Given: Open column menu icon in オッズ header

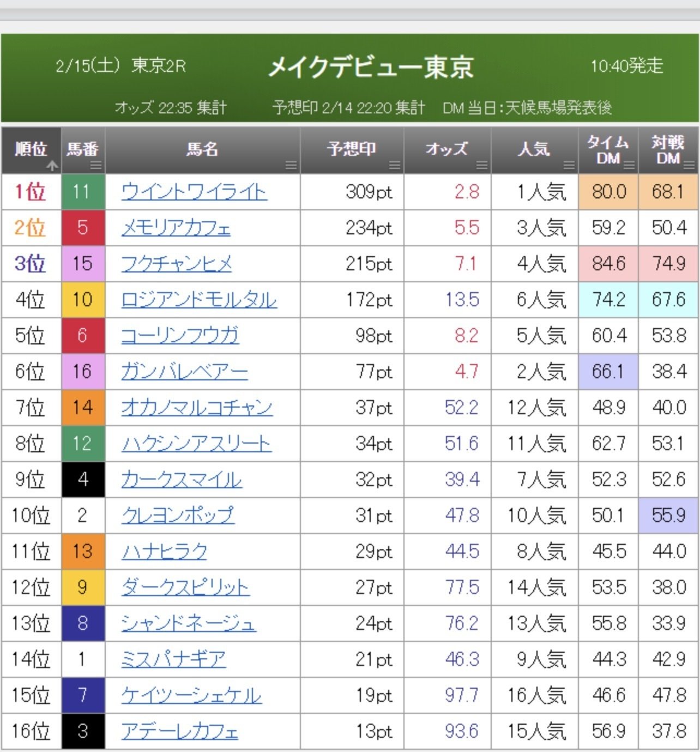Looking at the screenshot, I should (482, 166).
